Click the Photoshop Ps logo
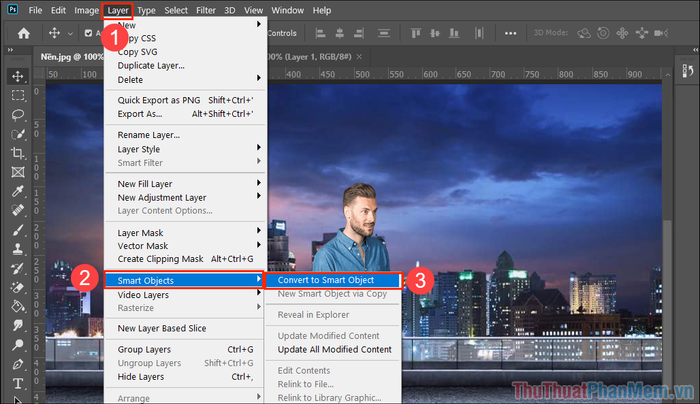This screenshot has width=700, height=404. (x=12, y=9)
